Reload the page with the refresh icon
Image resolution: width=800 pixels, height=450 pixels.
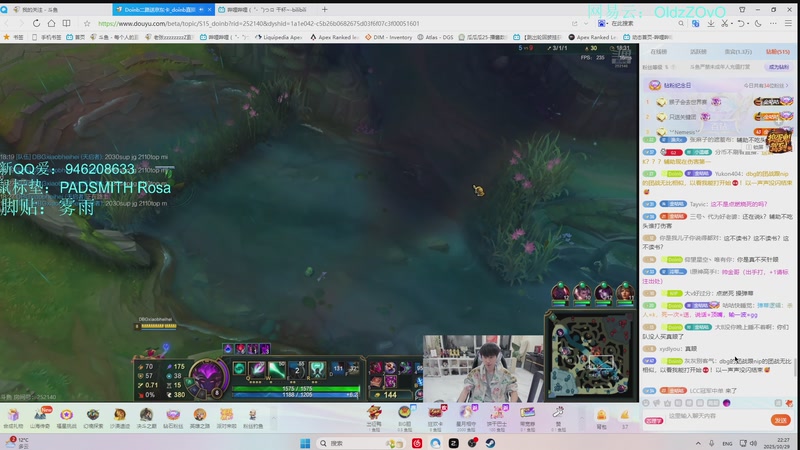[36, 23]
